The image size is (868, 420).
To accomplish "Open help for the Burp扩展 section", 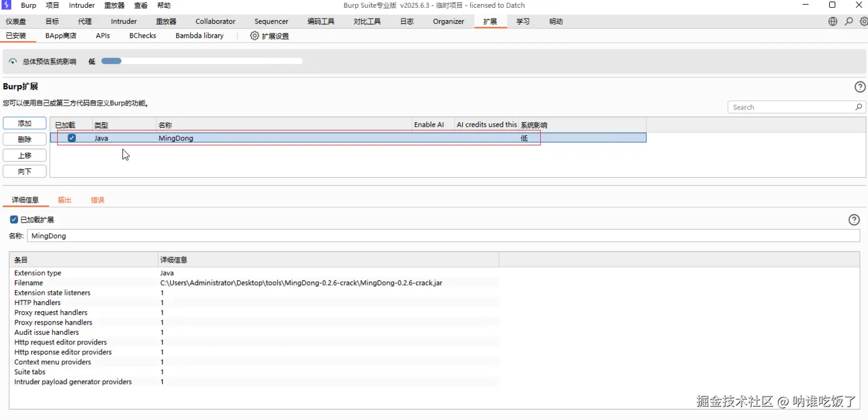I will coord(860,87).
